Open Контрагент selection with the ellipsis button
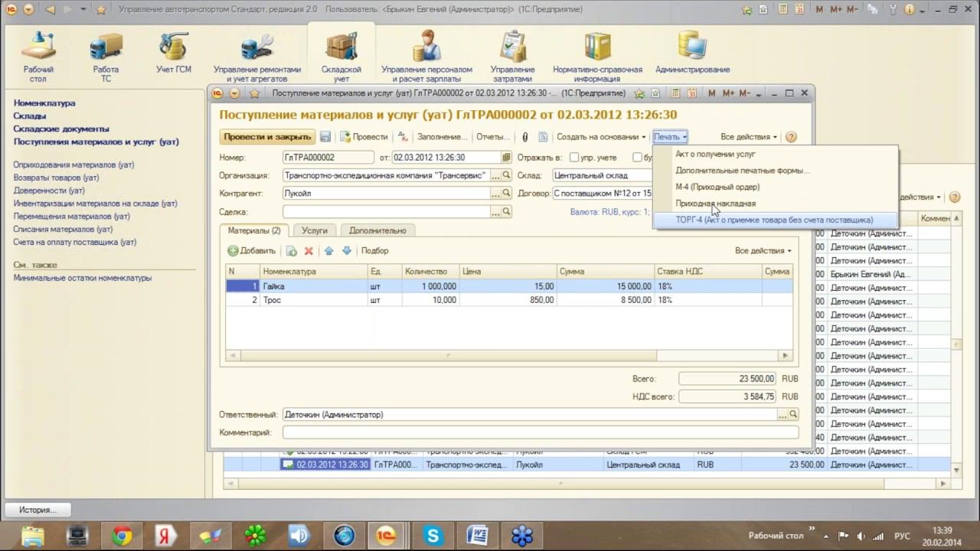The height and width of the screenshot is (551, 980). click(x=495, y=194)
